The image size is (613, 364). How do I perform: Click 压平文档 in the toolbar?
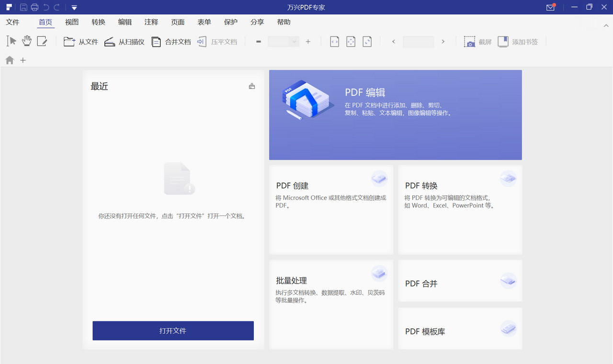tap(217, 42)
